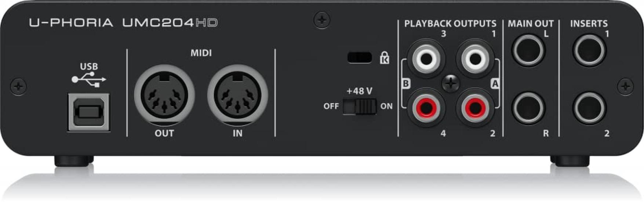Select white RCA playback output 3
The height and width of the screenshot is (202, 644).
click(x=426, y=58)
